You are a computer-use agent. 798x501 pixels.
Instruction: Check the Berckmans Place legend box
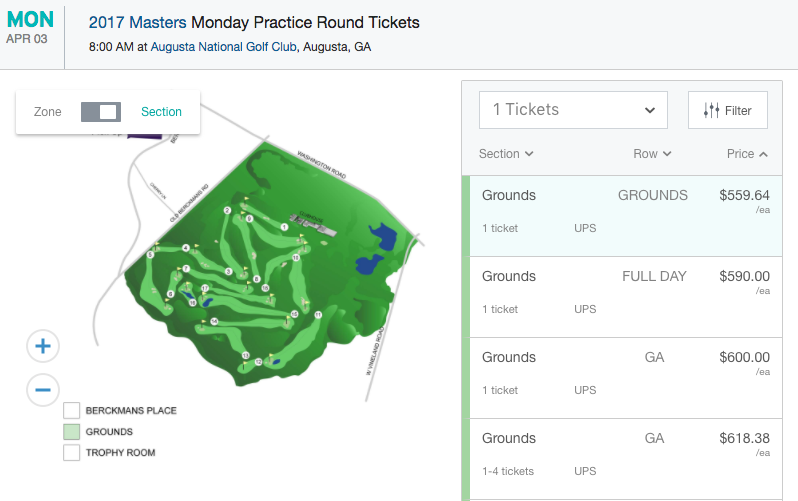point(71,410)
